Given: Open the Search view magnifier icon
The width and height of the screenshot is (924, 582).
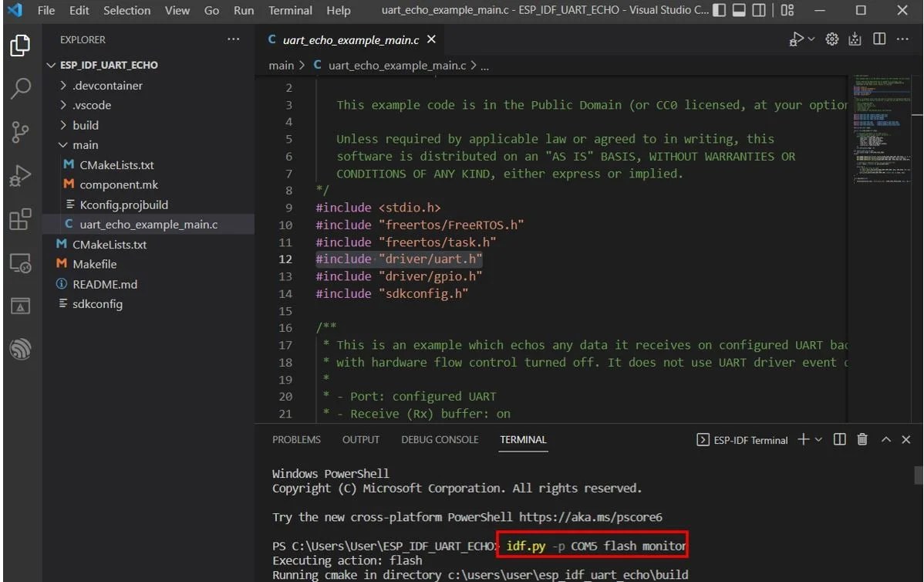Looking at the screenshot, I should click(20, 87).
